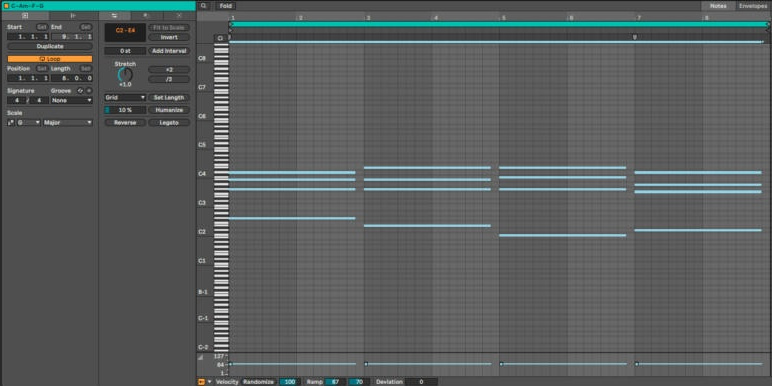772x386 pixels.
Task: Toggle the Fold button
Action: (226, 6)
